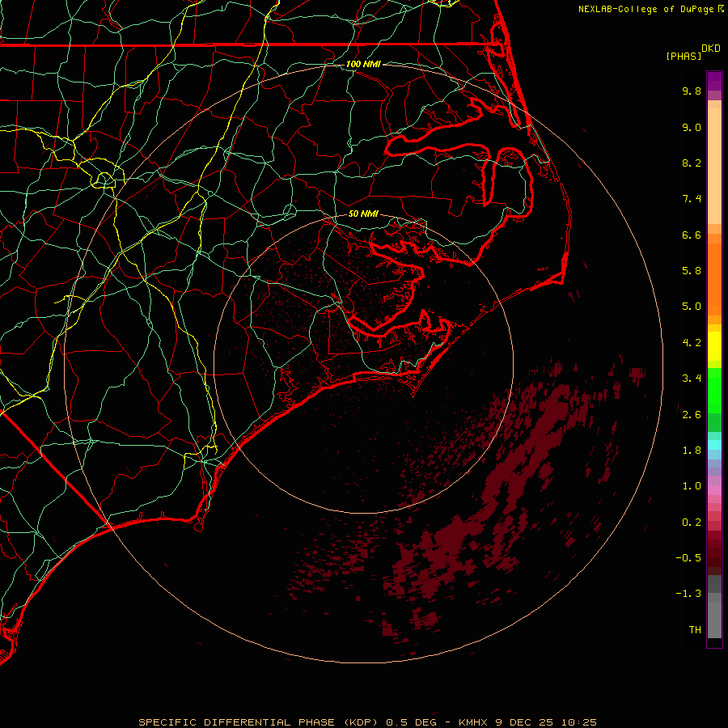Click the 5.8 scale label

(x=692, y=271)
